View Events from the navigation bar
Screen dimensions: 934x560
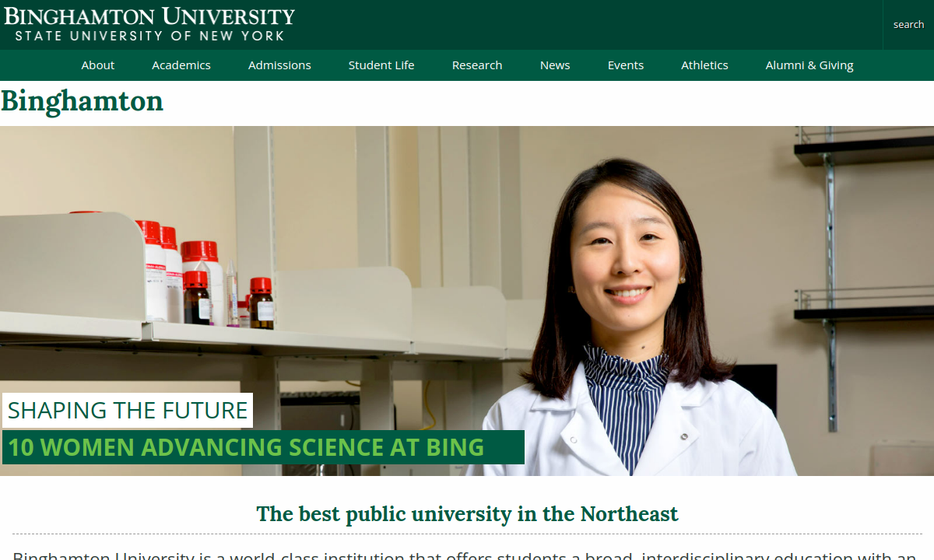coord(626,65)
